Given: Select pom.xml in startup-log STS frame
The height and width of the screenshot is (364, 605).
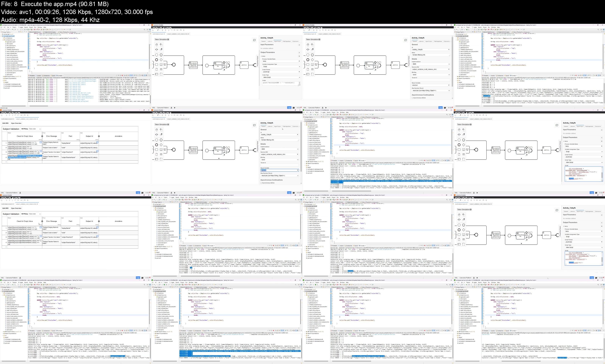Looking at the screenshot, I should (7, 88).
